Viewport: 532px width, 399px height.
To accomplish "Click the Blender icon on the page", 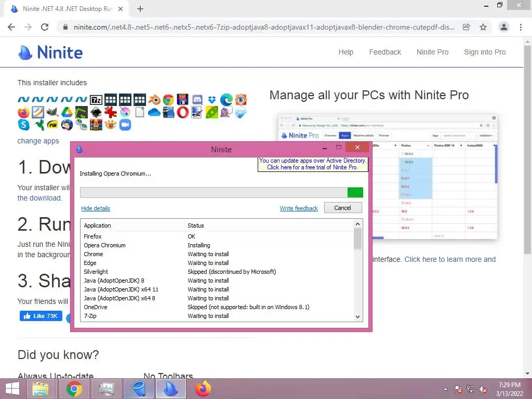I will [x=154, y=100].
